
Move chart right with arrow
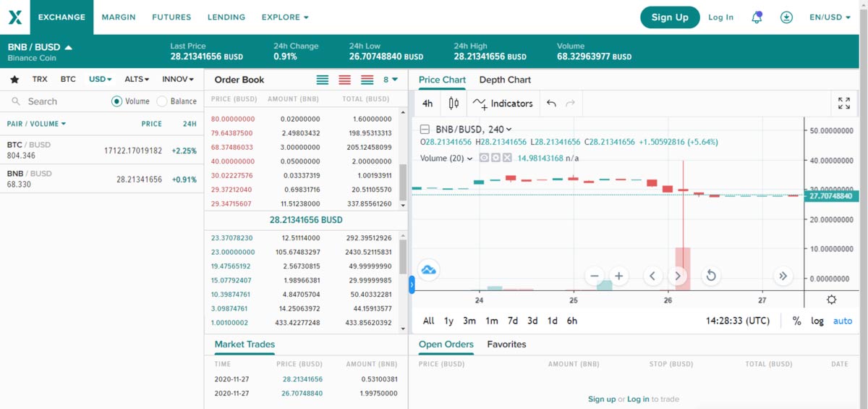tap(678, 276)
